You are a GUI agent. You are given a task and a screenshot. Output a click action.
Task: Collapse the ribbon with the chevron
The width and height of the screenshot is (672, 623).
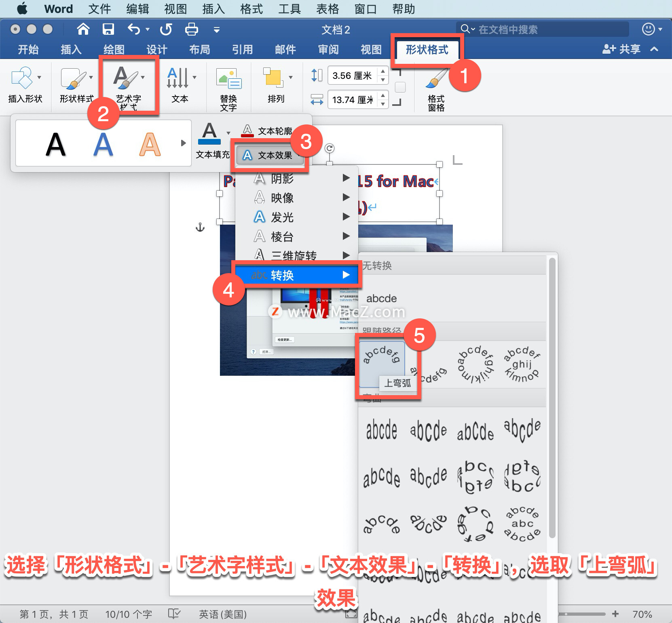(654, 49)
